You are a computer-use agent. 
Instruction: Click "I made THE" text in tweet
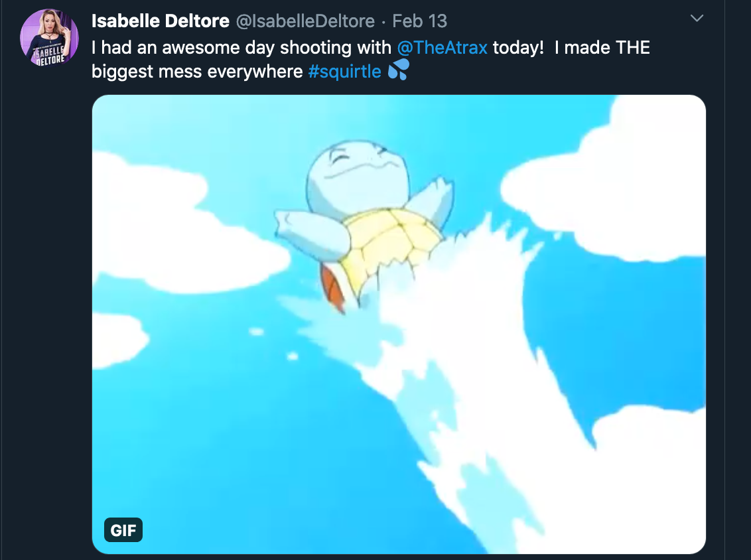(602, 47)
